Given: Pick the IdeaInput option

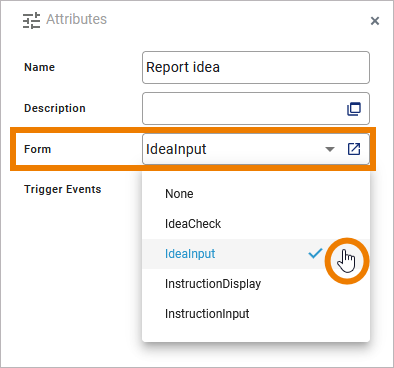Looking at the screenshot, I should click(256, 254).
